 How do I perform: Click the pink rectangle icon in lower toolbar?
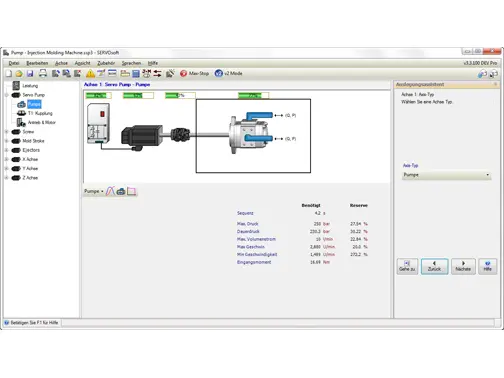click(x=132, y=191)
